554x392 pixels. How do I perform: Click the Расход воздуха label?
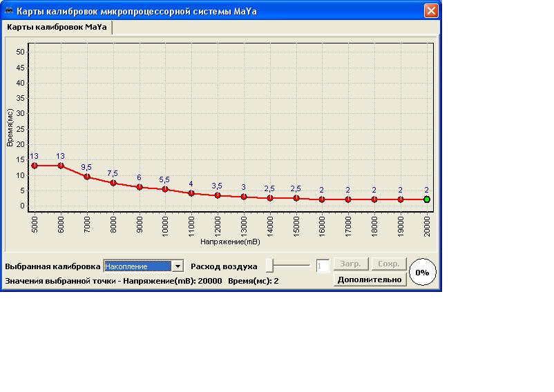click(x=224, y=266)
